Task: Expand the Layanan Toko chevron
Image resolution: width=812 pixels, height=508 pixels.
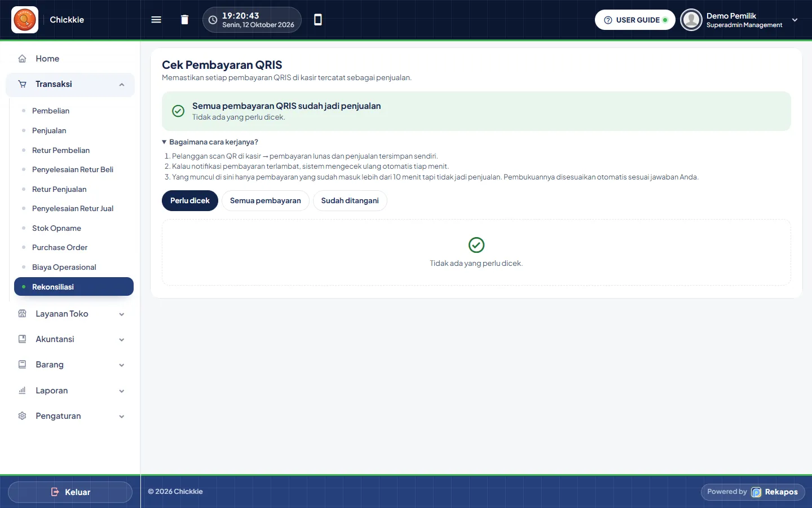Action: (122, 314)
